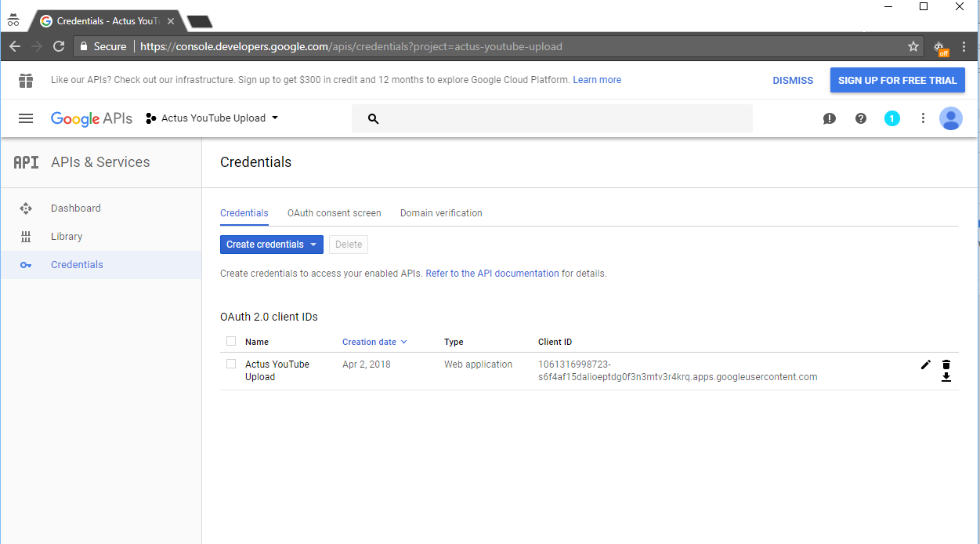Click the browser address bar URL

(x=351, y=46)
